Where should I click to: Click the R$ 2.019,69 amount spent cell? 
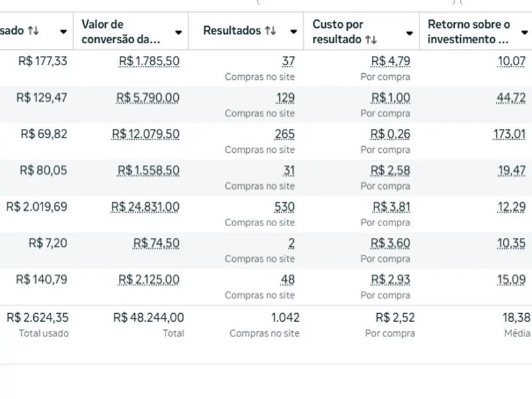click(37, 207)
